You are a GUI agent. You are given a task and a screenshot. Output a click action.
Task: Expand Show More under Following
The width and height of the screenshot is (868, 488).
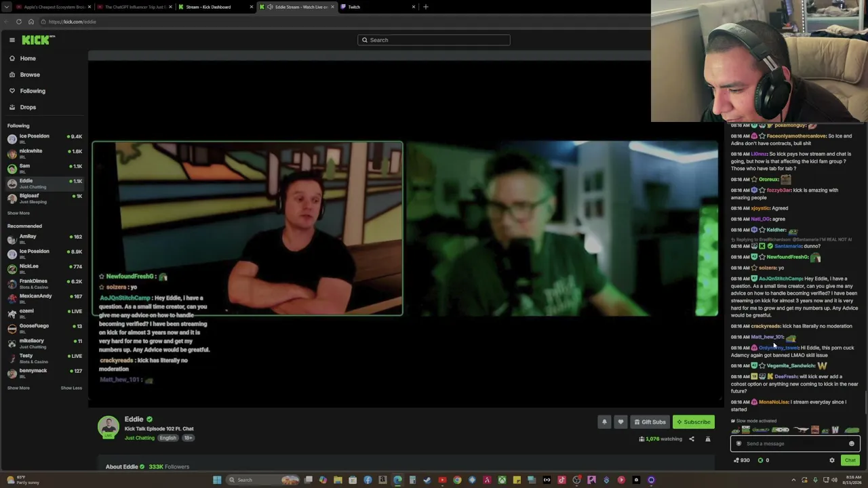click(18, 213)
